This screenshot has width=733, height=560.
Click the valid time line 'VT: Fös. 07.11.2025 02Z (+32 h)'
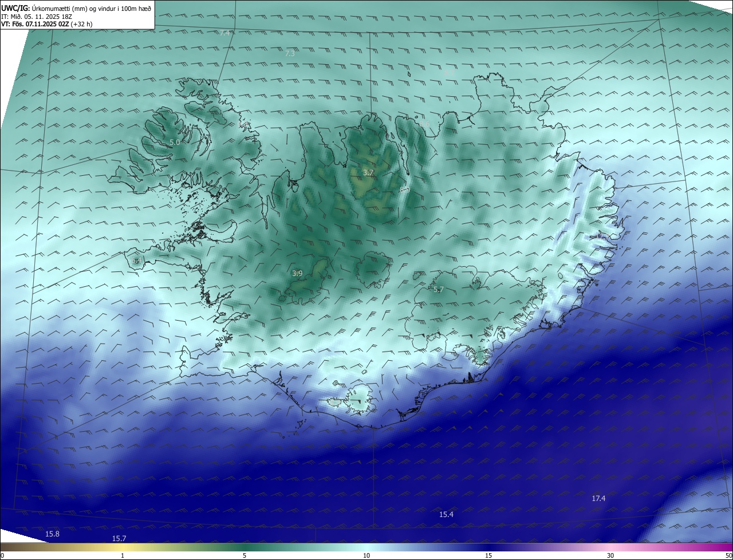[46, 25]
